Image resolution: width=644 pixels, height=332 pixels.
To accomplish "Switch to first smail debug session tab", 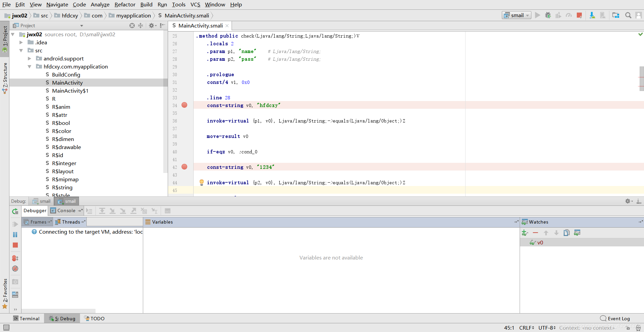I will [x=41, y=201].
